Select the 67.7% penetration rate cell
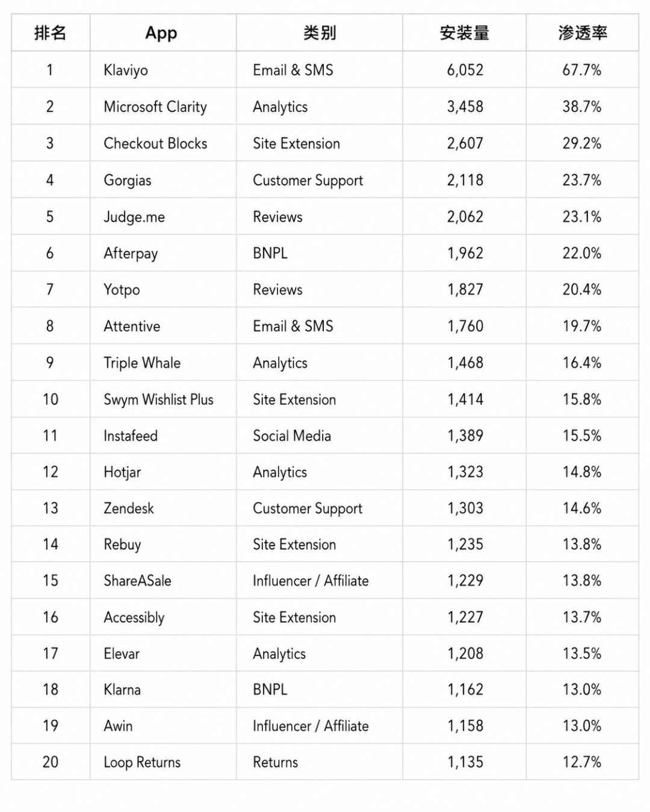Screen dimensions: 650x812 [582, 70]
